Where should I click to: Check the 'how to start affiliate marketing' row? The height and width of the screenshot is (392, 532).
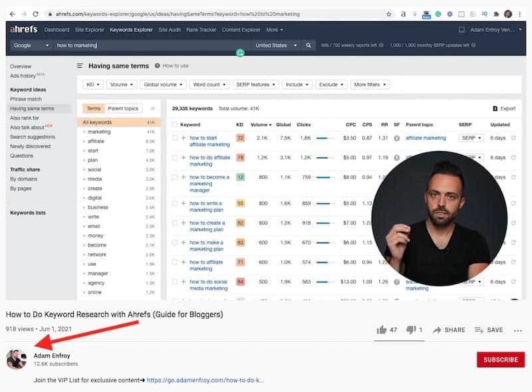(175, 138)
